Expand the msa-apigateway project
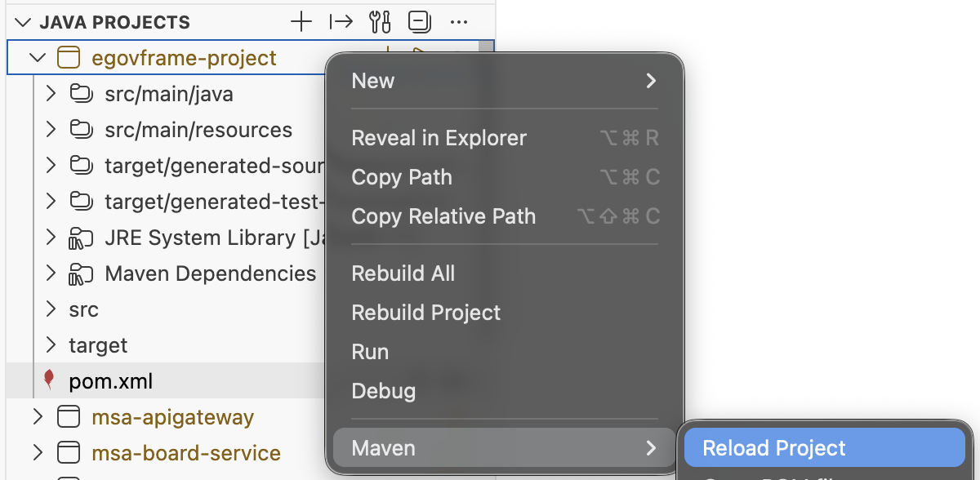 [38, 417]
